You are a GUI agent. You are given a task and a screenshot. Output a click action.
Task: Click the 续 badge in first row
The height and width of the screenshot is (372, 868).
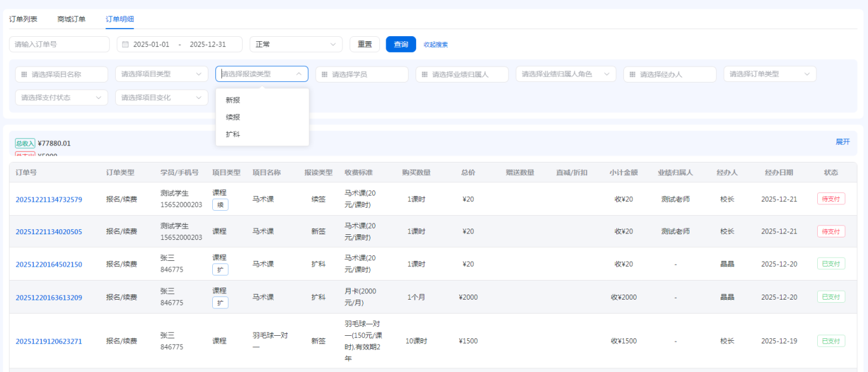[220, 204]
